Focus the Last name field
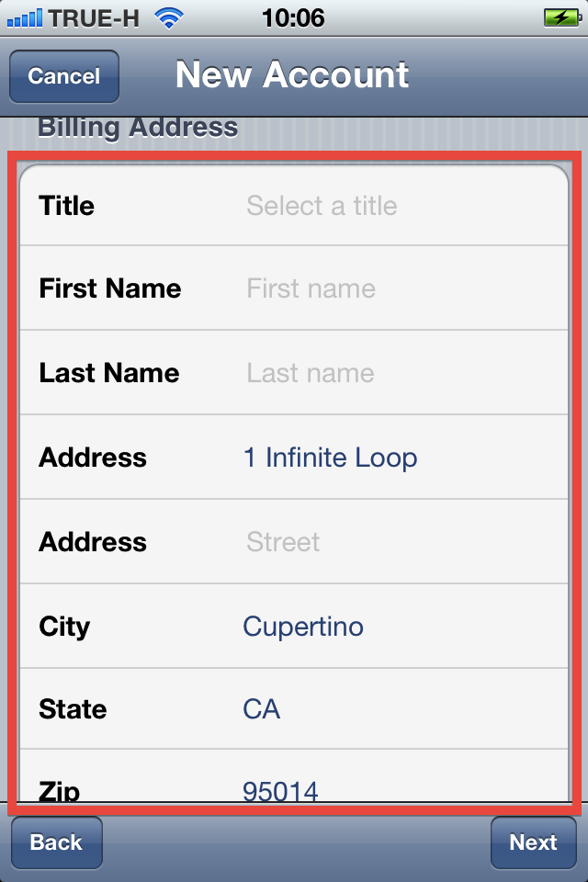Viewport: 588px width, 882px height. click(x=310, y=373)
